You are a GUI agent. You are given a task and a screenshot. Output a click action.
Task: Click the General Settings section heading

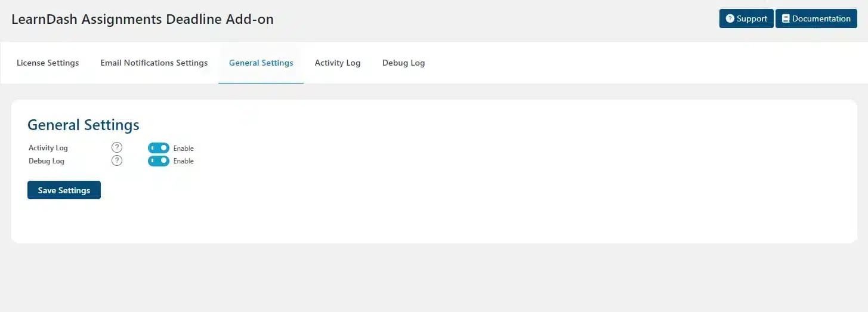pos(84,125)
